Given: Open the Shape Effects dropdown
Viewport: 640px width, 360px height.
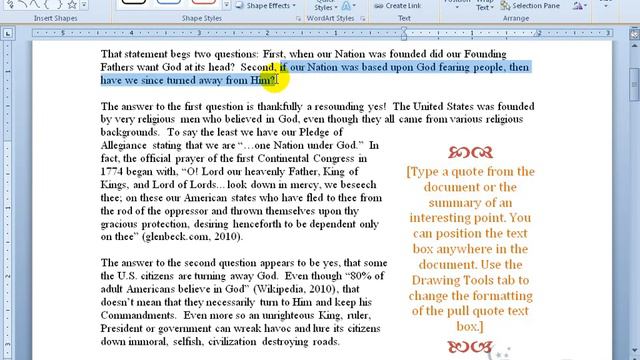Looking at the screenshot, I should click(x=266, y=5).
